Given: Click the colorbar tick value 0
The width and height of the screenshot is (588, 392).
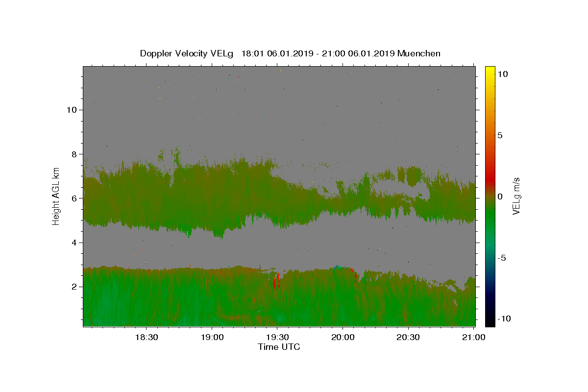Looking at the screenshot, I should [500, 196].
